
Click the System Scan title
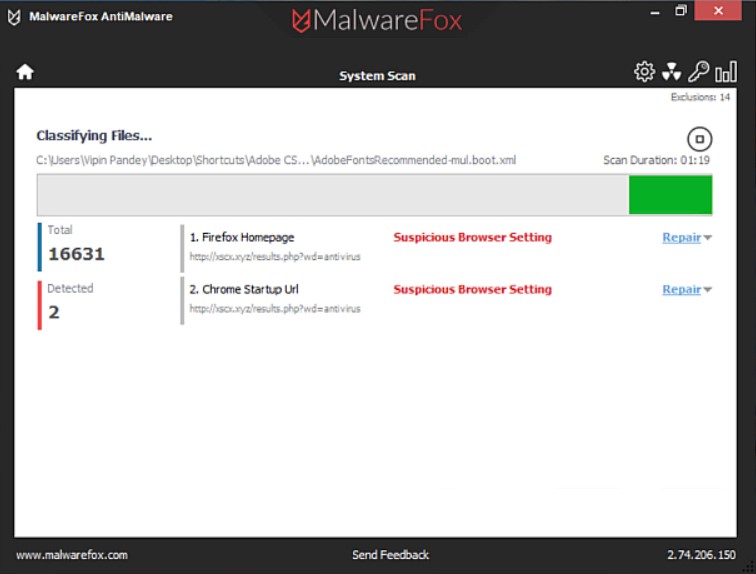pyautogui.click(x=377, y=76)
